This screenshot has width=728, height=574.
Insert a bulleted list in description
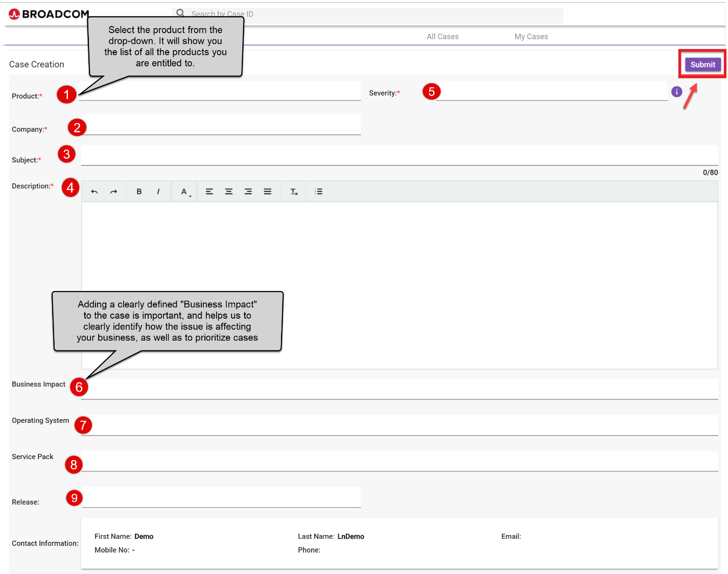point(319,192)
